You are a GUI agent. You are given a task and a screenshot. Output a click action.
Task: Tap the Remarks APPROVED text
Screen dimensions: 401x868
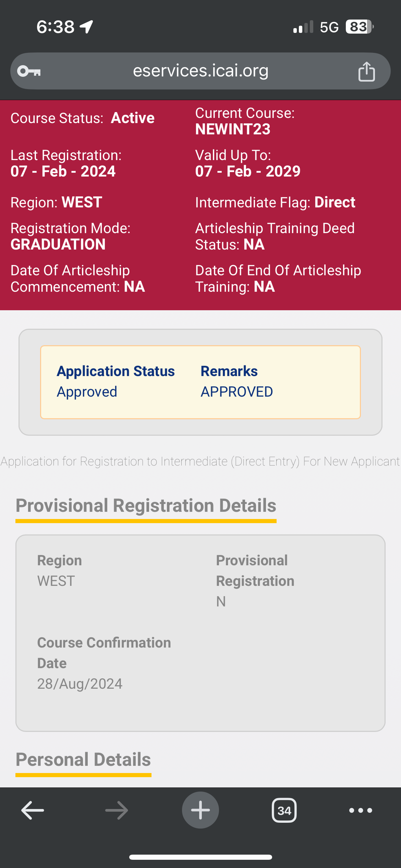click(x=237, y=392)
